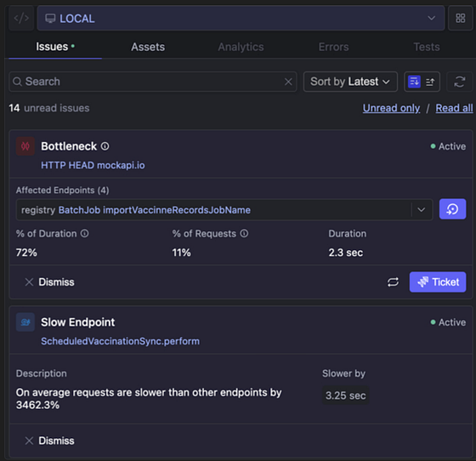Viewport: 476px width, 461px height.
Task: Toggle ascending sort order
Action: pyautogui.click(x=430, y=82)
